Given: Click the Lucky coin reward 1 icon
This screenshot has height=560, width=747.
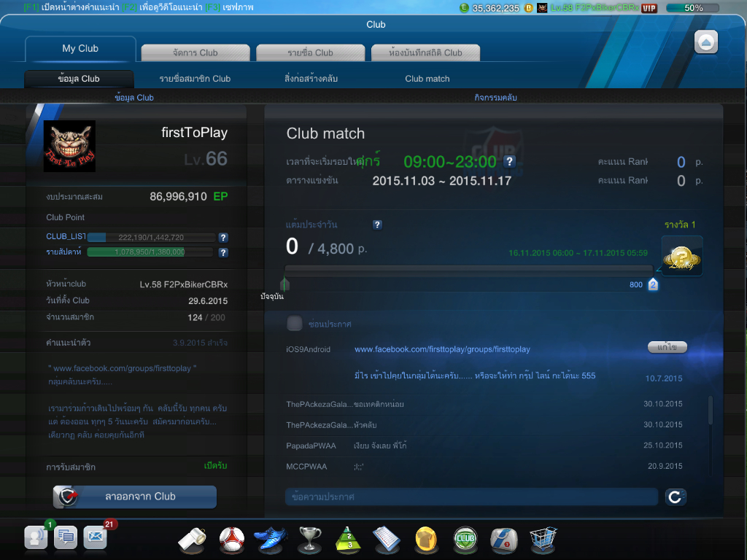Looking at the screenshot, I should coord(682,256).
